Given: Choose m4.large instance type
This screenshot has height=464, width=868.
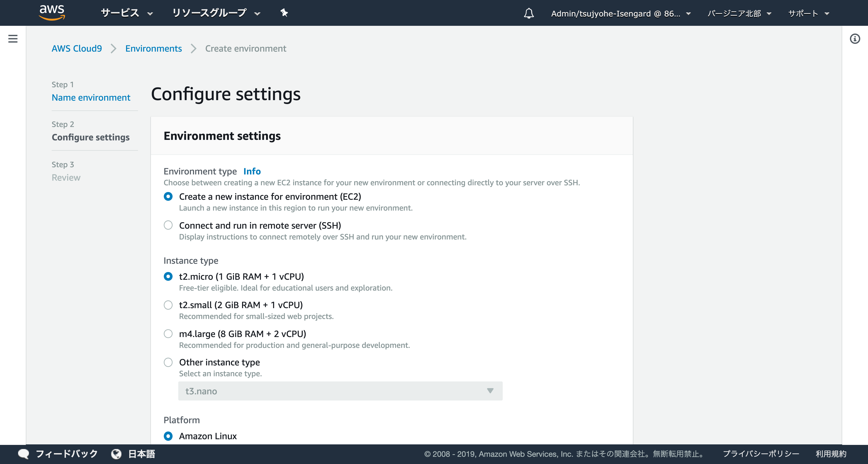Looking at the screenshot, I should click(168, 334).
